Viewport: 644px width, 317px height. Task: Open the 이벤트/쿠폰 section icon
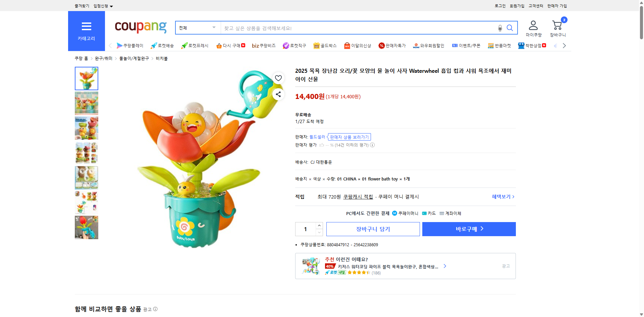pyautogui.click(x=454, y=46)
